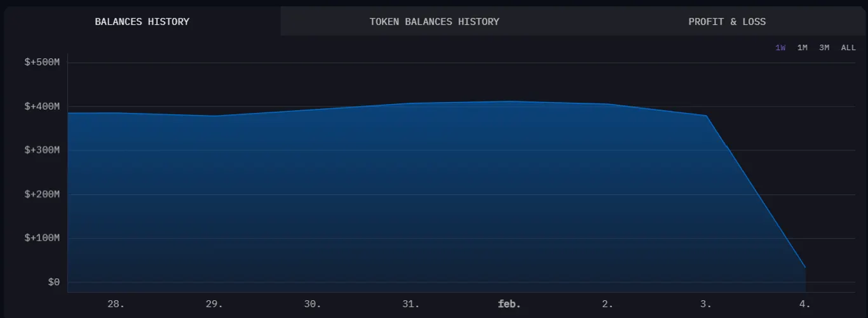
Task: Select the 3M time range
Action: 824,48
